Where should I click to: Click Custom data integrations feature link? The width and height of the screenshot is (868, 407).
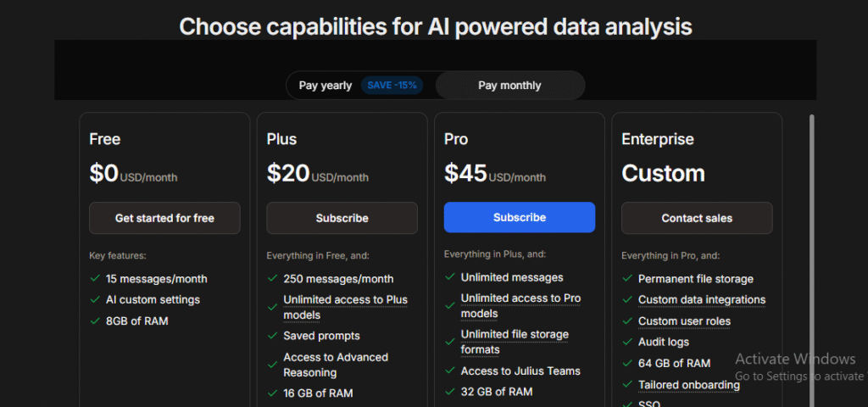[x=701, y=299]
